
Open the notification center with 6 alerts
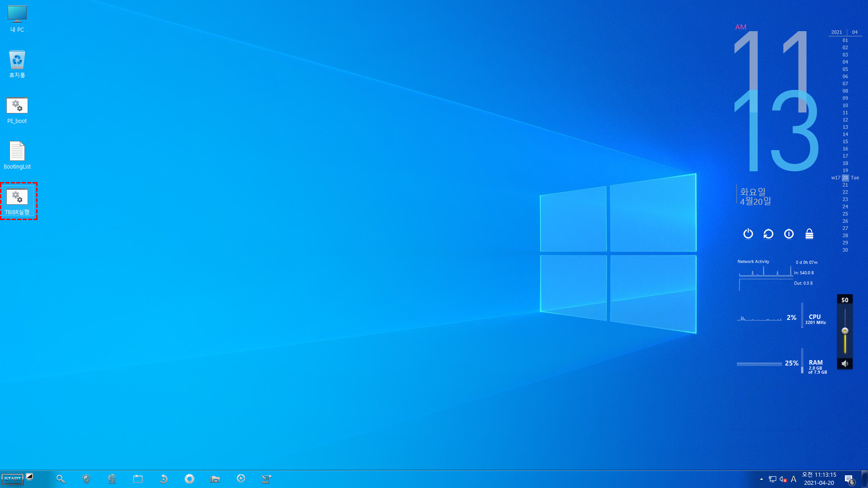click(849, 479)
